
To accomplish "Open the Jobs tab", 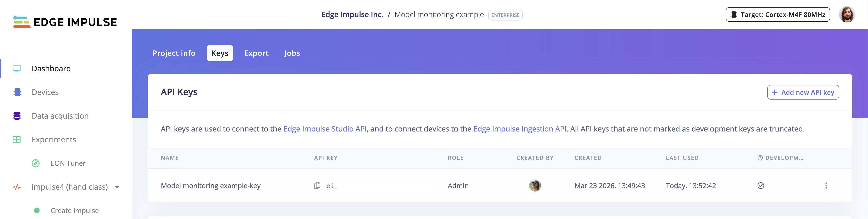I will 292,53.
